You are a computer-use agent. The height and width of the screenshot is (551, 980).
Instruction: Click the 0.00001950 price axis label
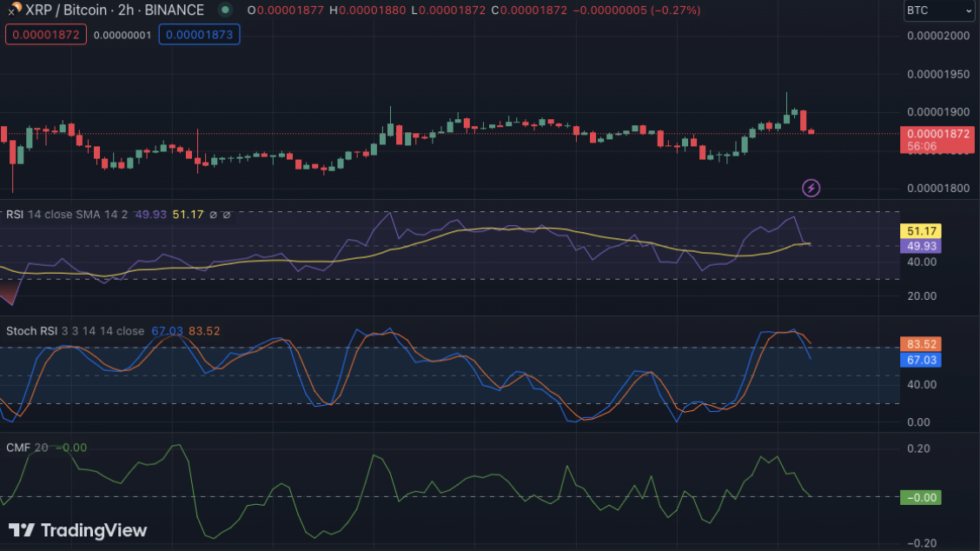point(938,75)
